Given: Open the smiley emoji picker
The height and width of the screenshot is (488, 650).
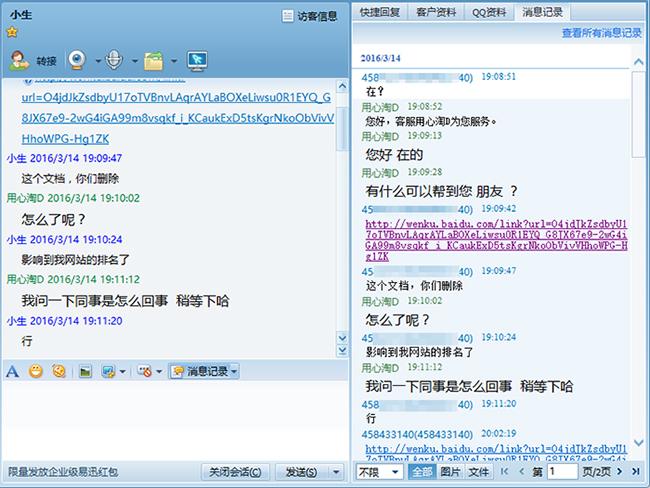Looking at the screenshot, I should pyautogui.click(x=36, y=371).
